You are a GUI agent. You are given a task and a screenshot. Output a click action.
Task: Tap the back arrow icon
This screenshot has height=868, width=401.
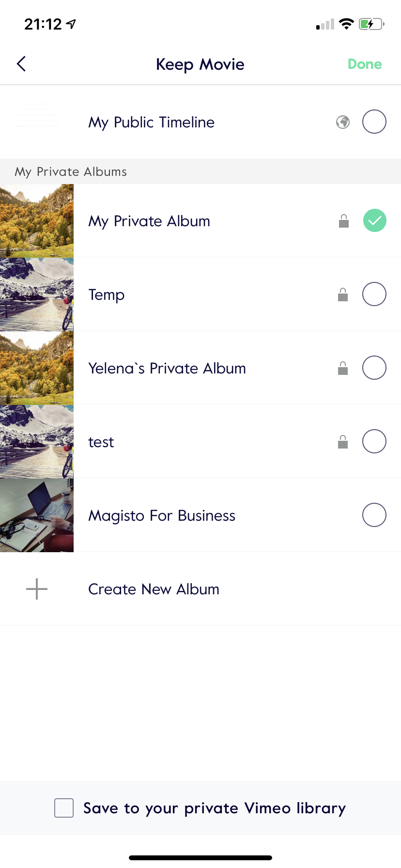tap(21, 64)
